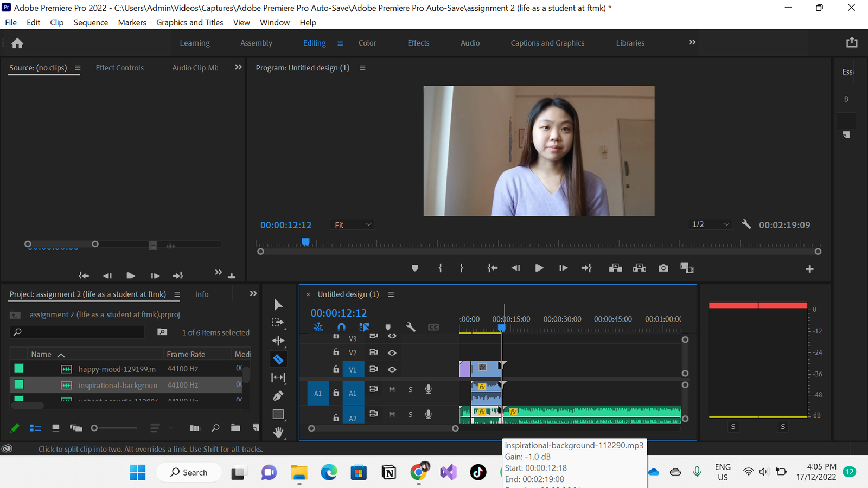Play the sequence in the Program monitor
This screenshot has height=488, width=868.
point(539,267)
